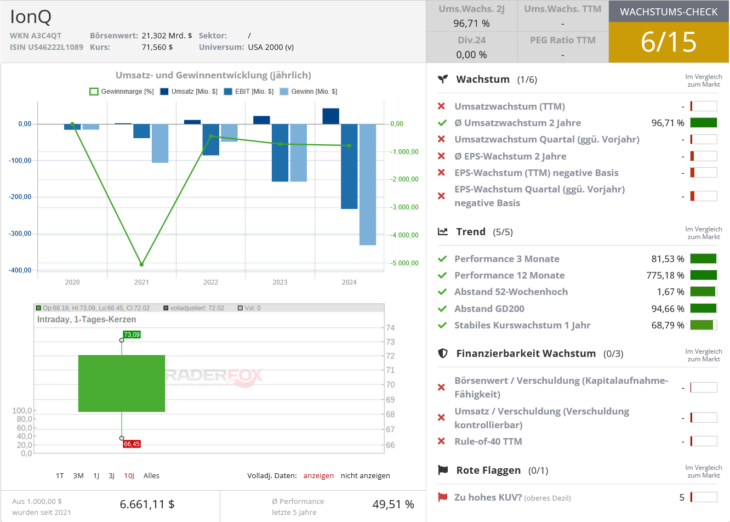
Task: Click the market bar for Performance 12 Monate
Action: [703, 275]
